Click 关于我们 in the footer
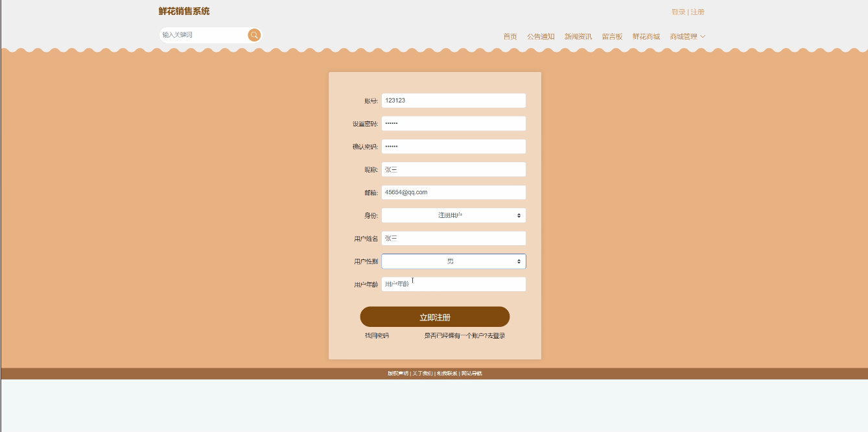The height and width of the screenshot is (432, 868). coord(422,374)
